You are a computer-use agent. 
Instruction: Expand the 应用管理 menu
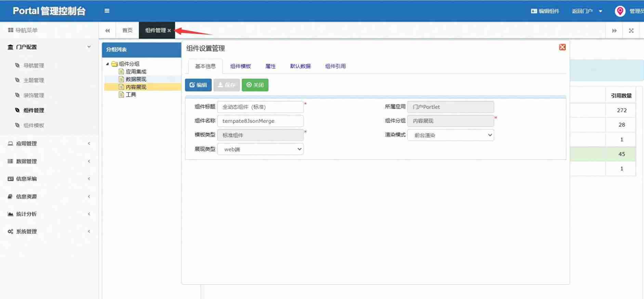(49, 143)
